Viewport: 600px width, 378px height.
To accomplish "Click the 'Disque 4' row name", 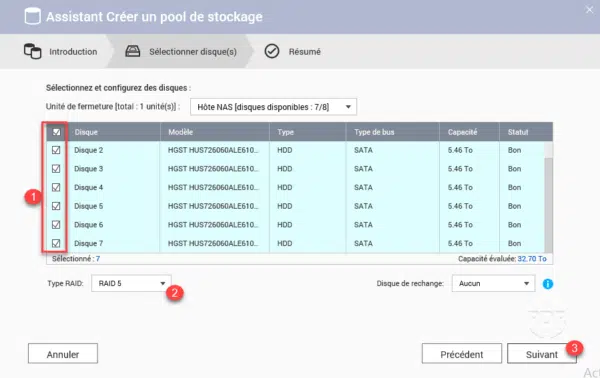I will click(x=88, y=187).
